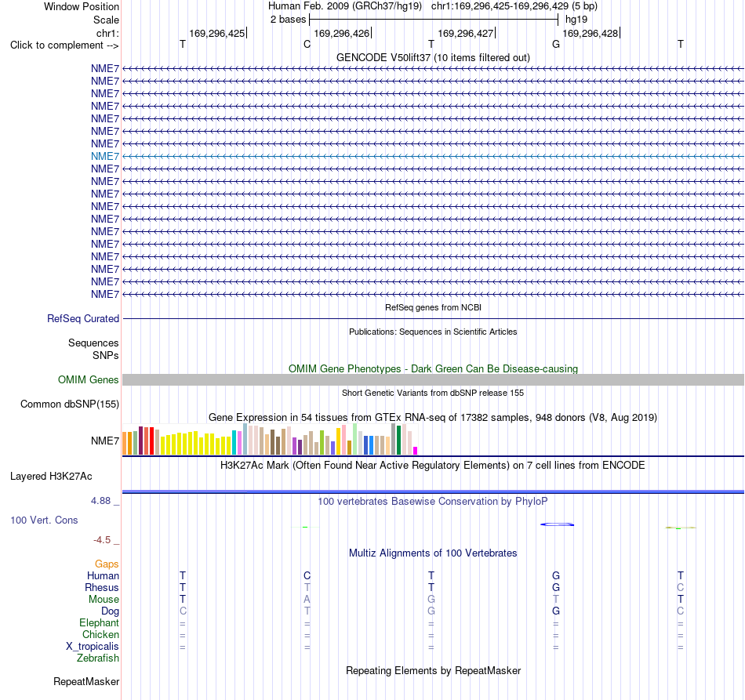Click the G base in the Human alignment row
The height and width of the screenshot is (700, 745).
click(x=556, y=575)
